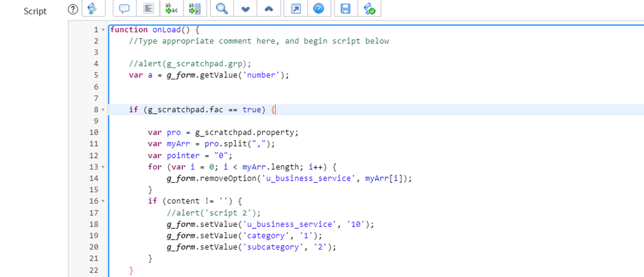Click the 'pro.split(",")' line of code
644x277 pixels.
click(x=211, y=144)
